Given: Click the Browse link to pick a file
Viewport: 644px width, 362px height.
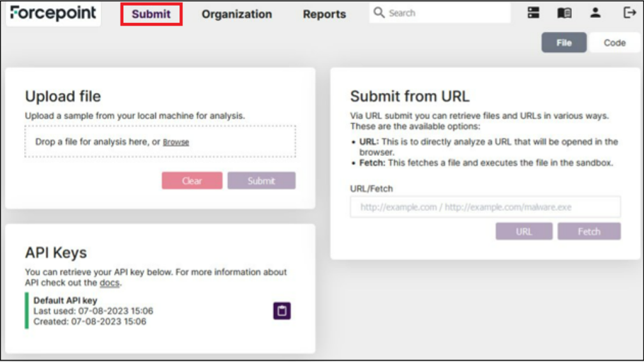Looking at the screenshot, I should point(176,142).
